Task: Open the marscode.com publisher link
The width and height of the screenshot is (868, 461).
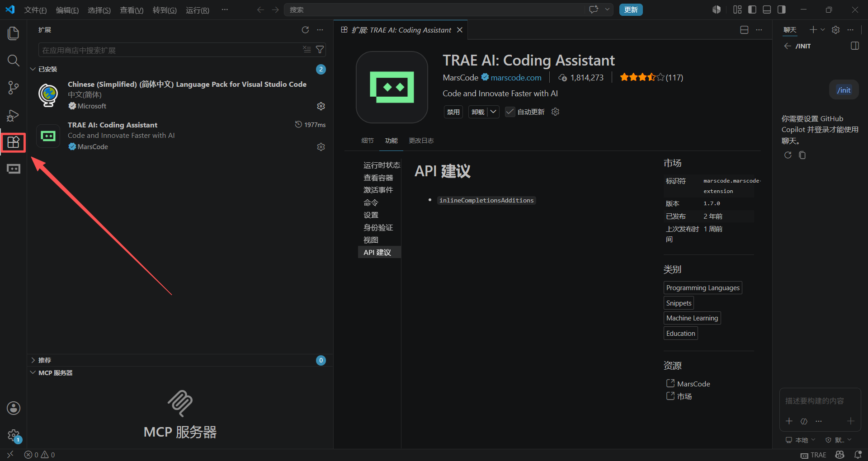Action: pos(516,78)
